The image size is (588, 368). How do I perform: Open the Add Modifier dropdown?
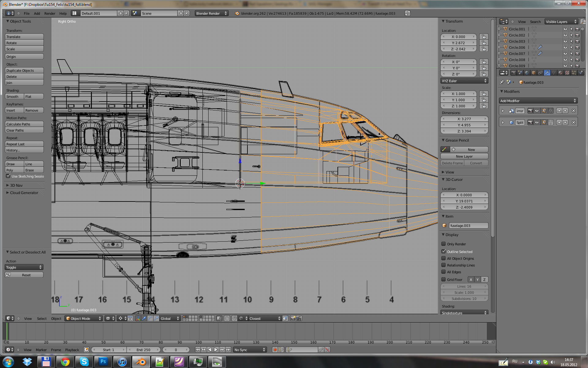(x=538, y=101)
